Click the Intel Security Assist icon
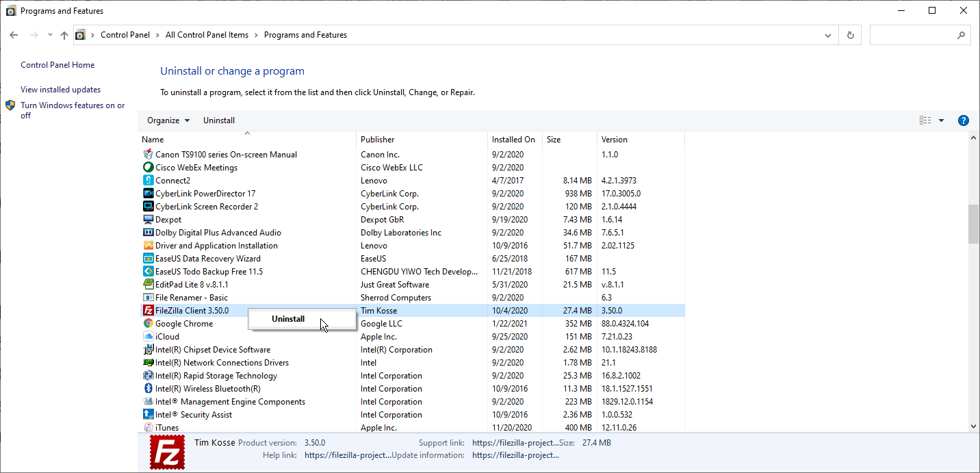 click(148, 415)
